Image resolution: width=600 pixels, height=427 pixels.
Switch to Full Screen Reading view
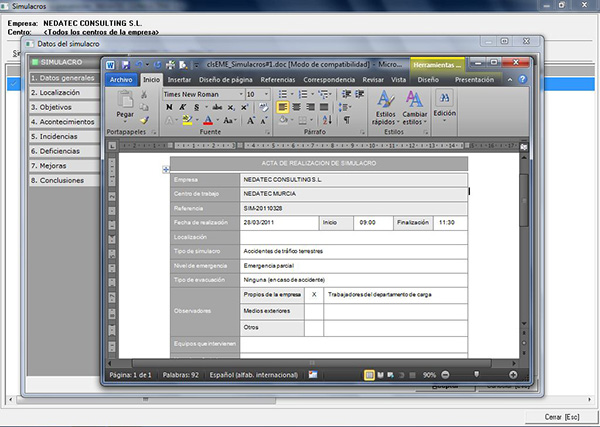380,375
